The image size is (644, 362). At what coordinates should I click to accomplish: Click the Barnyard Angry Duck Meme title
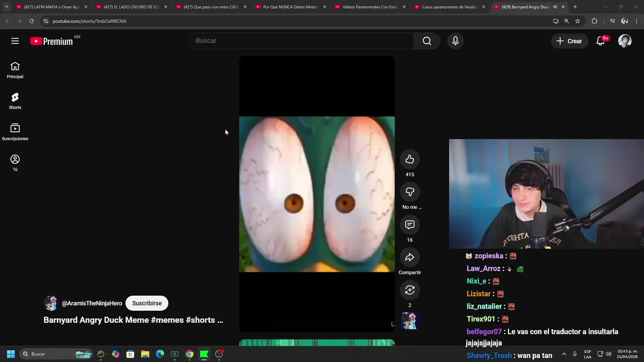133,320
